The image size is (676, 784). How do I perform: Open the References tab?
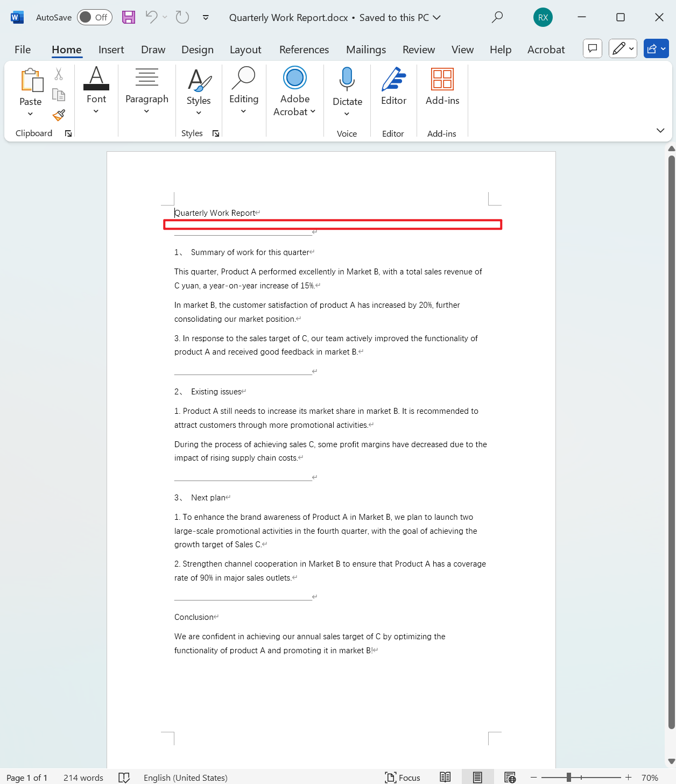304,50
